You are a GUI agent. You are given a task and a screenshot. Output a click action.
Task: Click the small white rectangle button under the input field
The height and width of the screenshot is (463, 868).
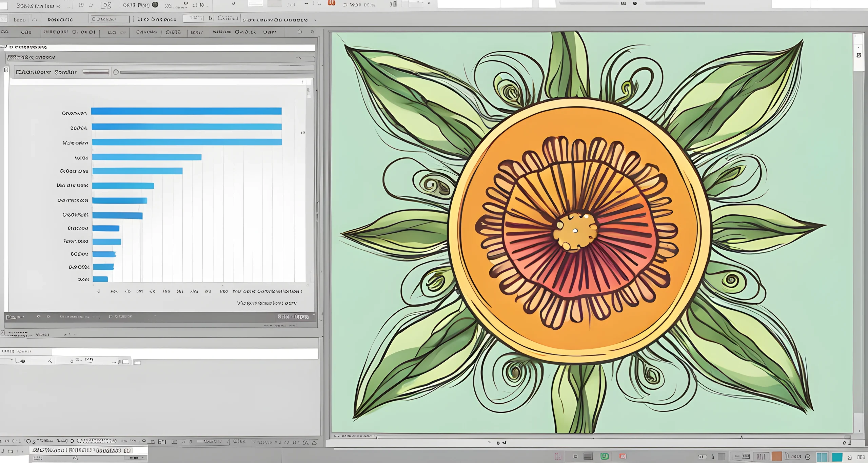coord(125,362)
